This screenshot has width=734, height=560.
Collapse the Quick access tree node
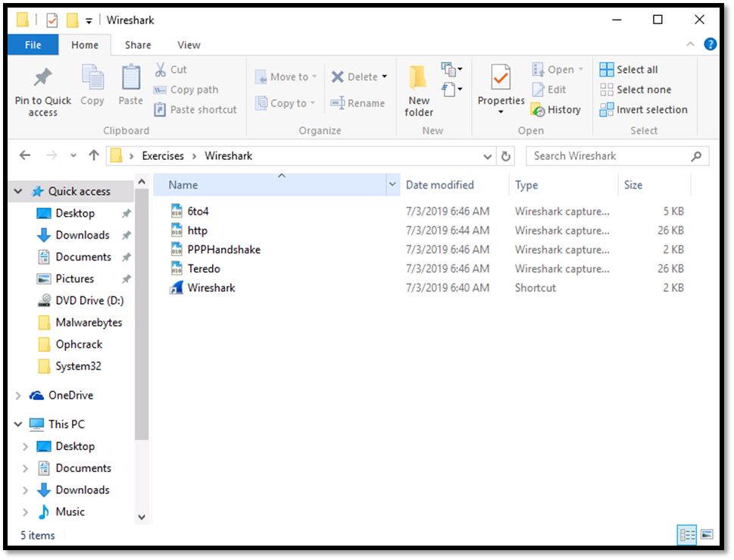[x=18, y=191]
